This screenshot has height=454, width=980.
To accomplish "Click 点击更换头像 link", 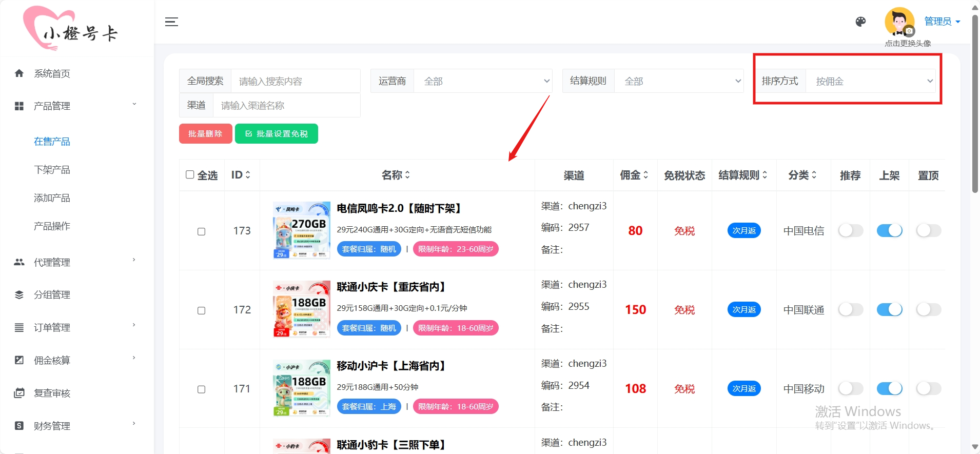I will coord(908,44).
